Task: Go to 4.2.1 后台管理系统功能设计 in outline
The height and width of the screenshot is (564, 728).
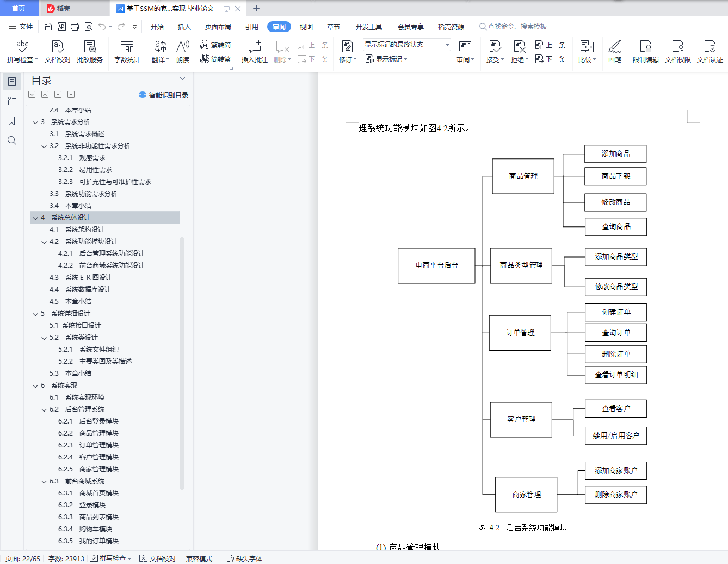Action: coord(101,254)
